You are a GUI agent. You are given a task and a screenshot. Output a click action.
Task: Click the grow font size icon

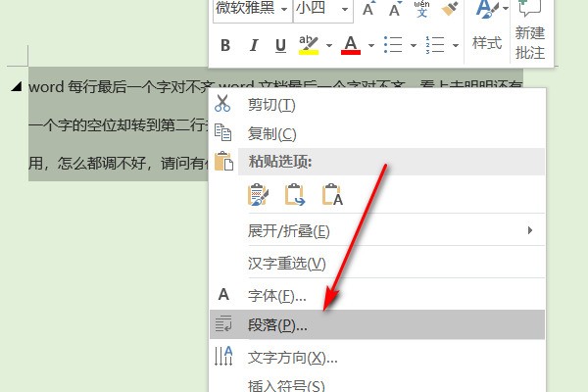[x=368, y=10]
